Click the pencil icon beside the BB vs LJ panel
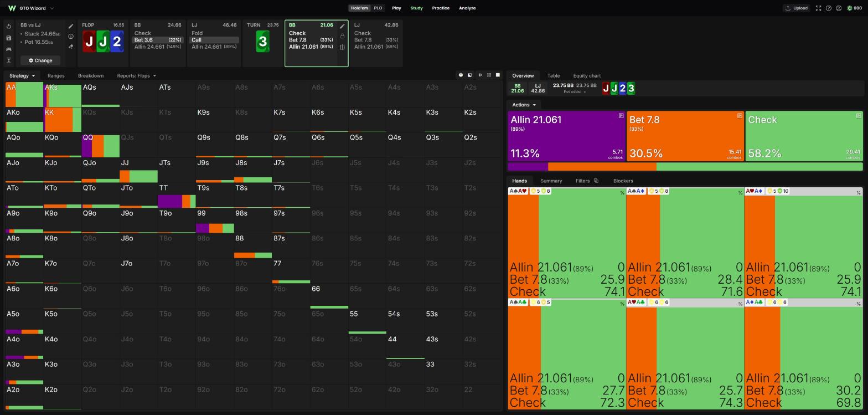Screen dimensions: 868x415 coord(71,26)
